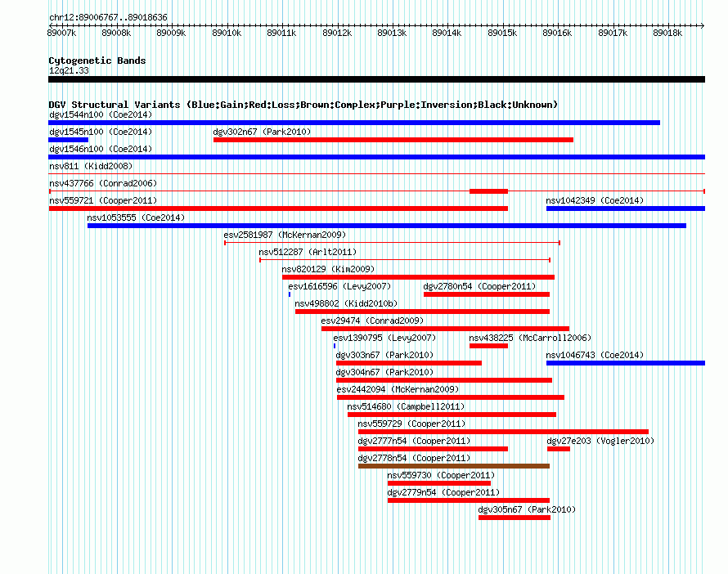
Task: Click nsv1046743 (Coe2014) label
Action: click(595, 355)
